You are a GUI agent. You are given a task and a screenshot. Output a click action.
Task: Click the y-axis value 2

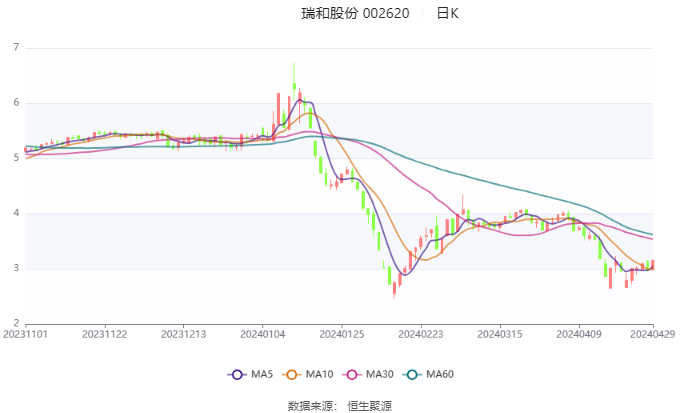point(16,323)
